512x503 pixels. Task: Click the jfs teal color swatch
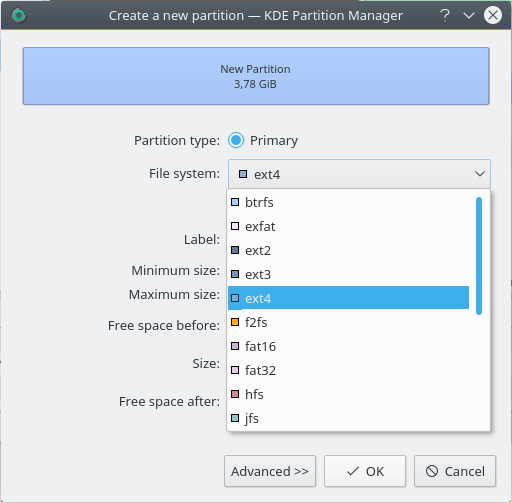tap(235, 418)
